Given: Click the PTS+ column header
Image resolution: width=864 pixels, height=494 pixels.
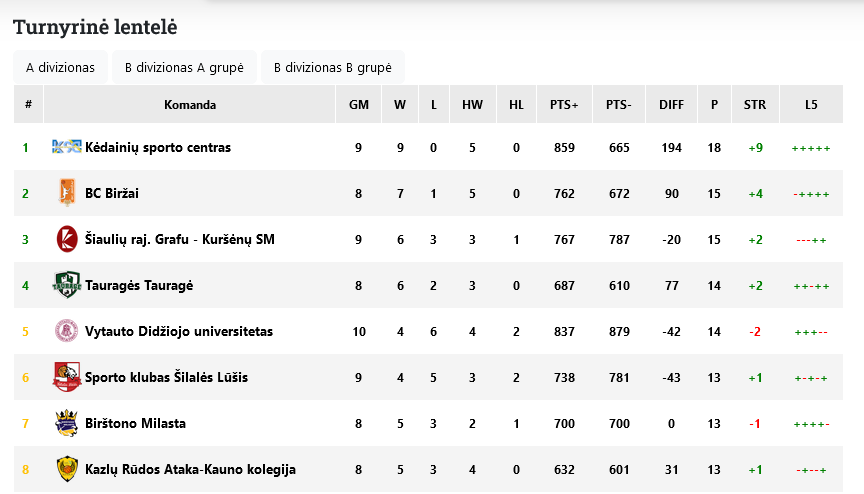Looking at the screenshot, I should pos(564,105).
